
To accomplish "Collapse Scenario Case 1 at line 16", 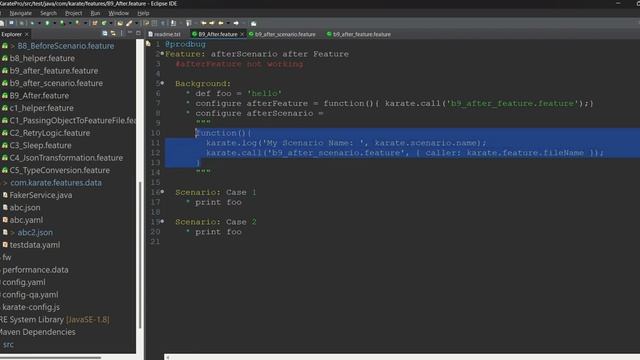I will coord(162,192).
